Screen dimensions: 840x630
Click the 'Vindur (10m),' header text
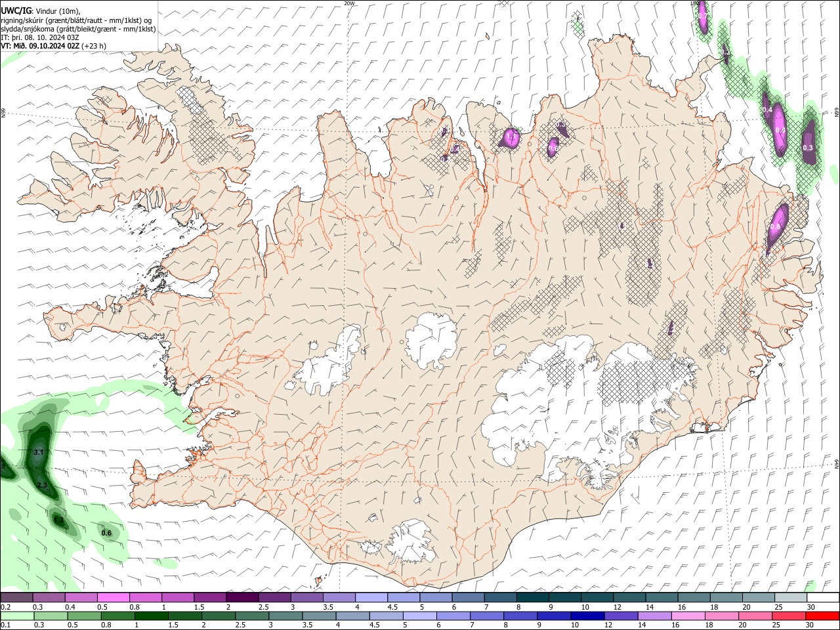56,11
